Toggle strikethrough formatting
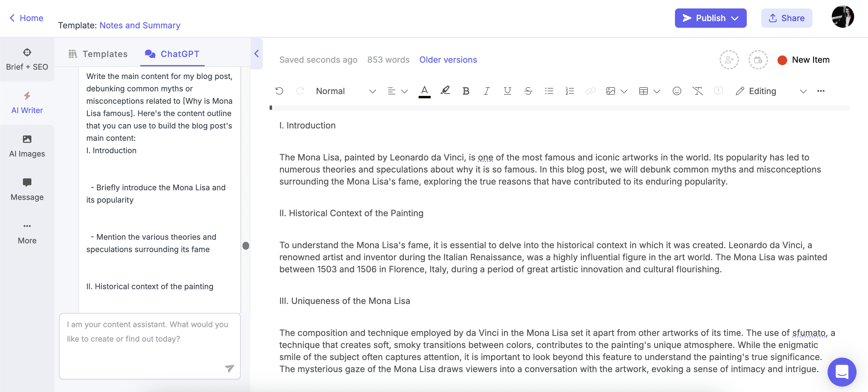 point(528,91)
